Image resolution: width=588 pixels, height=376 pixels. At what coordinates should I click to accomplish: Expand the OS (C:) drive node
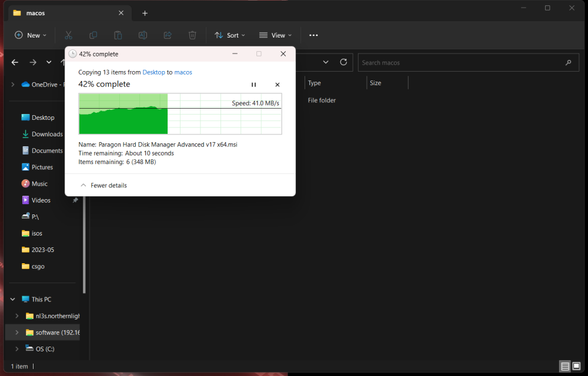[x=17, y=348]
